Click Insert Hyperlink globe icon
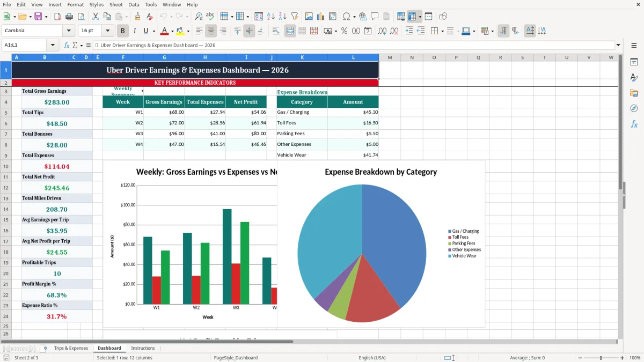This screenshot has height=362, width=644. (363, 17)
